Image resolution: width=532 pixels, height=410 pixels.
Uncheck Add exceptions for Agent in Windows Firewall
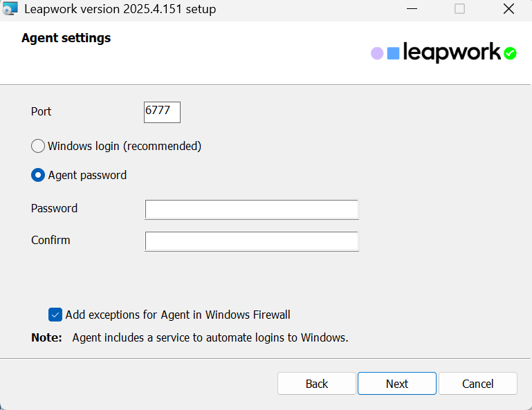coord(55,315)
